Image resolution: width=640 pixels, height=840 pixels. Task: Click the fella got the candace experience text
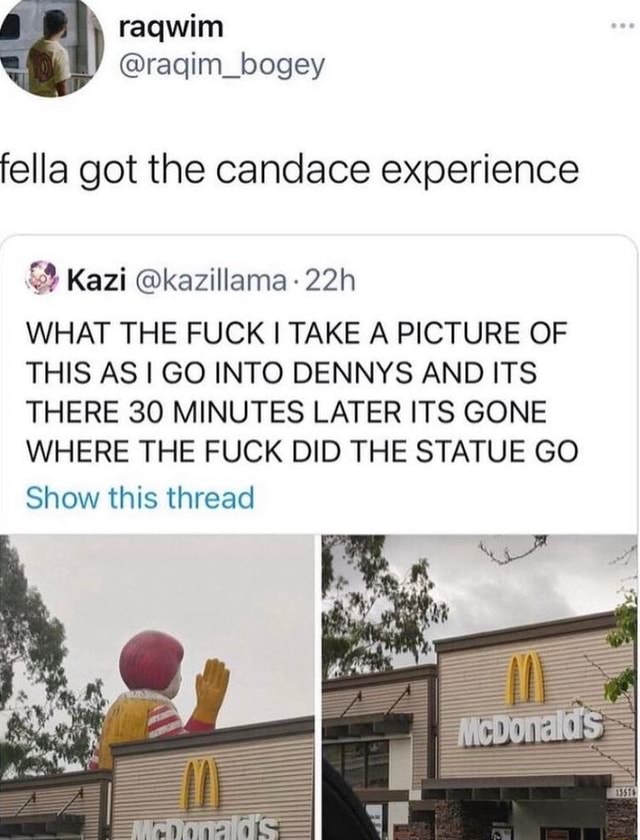pyautogui.click(x=289, y=170)
